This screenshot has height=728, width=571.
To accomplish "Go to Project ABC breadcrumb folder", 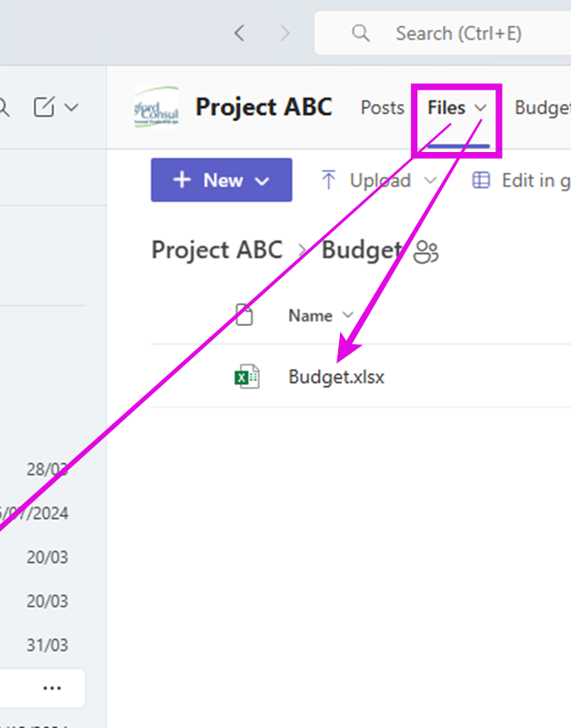I will (x=217, y=250).
